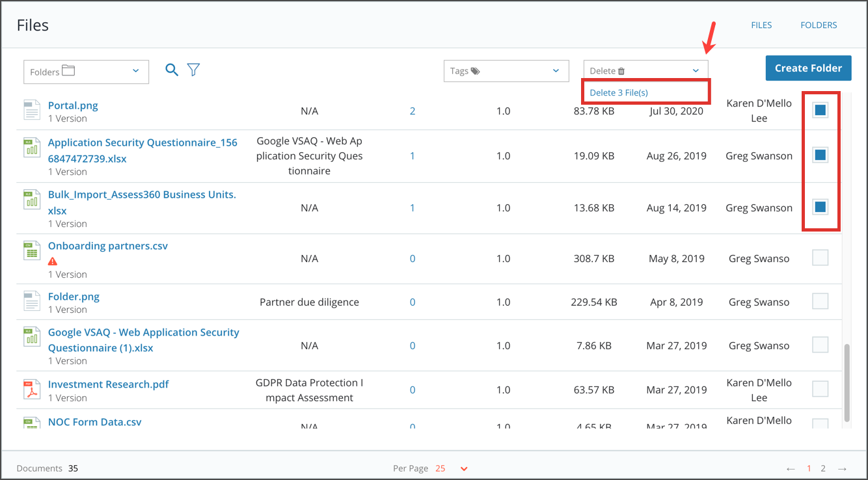Click count 0 in Investment Research row
Image resolution: width=868 pixels, height=480 pixels.
(413, 390)
